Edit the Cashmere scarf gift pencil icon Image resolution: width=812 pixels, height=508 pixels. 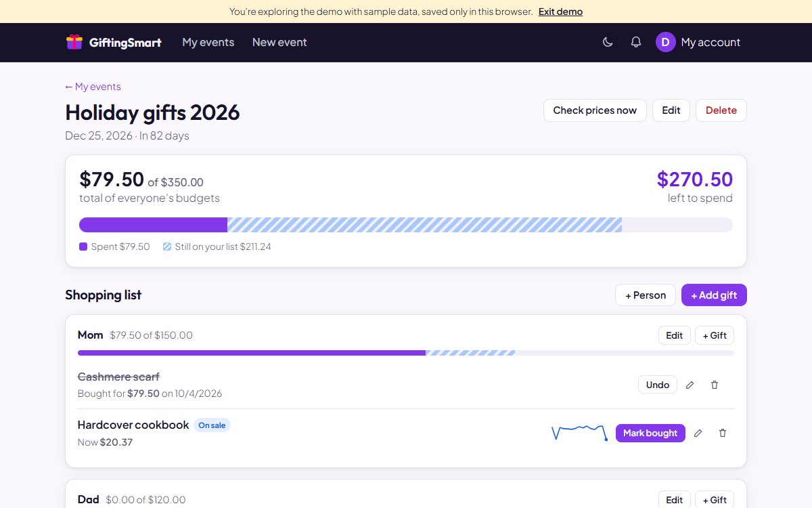690,385
